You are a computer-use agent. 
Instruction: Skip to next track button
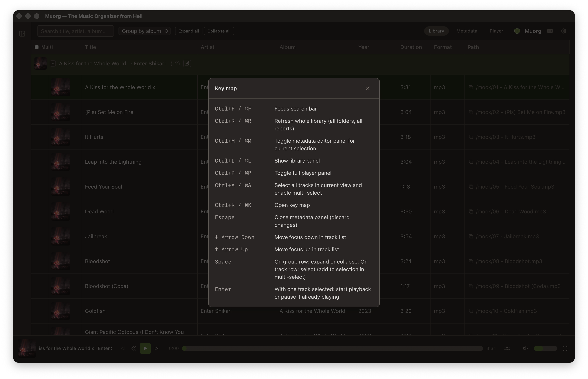(x=157, y=348)
